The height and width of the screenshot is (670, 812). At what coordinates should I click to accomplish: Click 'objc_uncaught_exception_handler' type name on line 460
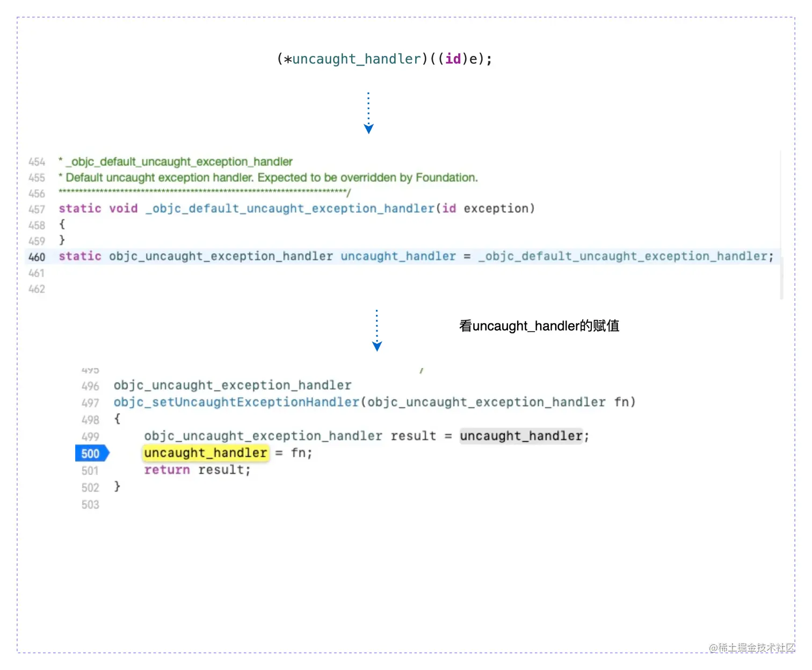pyautogui.click(x=221, y=256)
